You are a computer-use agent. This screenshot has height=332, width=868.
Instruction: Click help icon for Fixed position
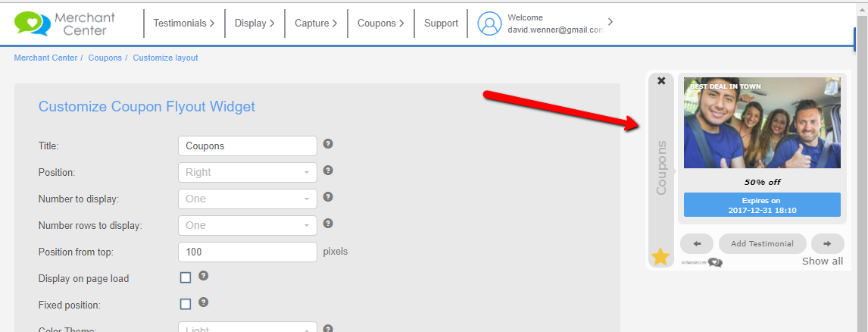tap(203, 302)
